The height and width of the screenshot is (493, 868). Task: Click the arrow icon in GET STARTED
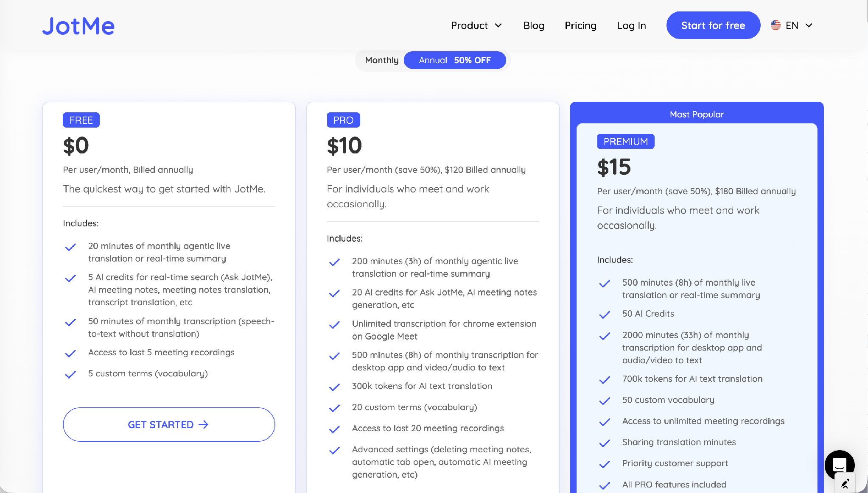204,424
